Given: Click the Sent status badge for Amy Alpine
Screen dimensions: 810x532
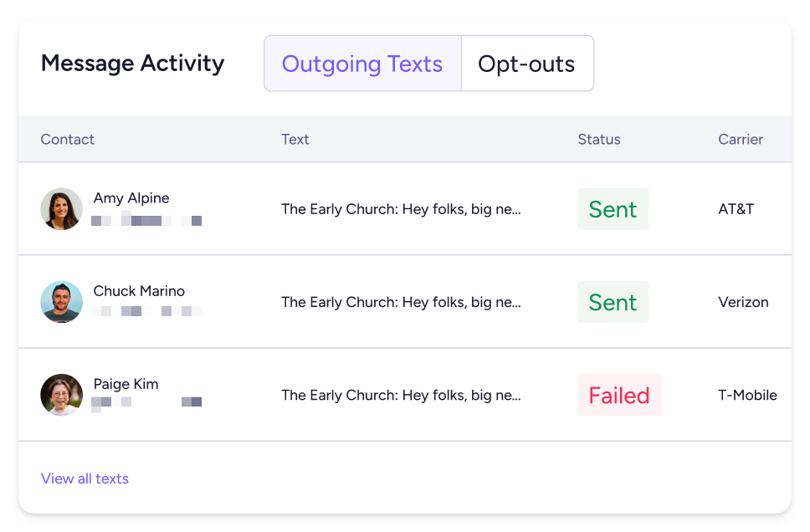Looking at the screenshot, I should pyautogui.click(x=613, y=209).
